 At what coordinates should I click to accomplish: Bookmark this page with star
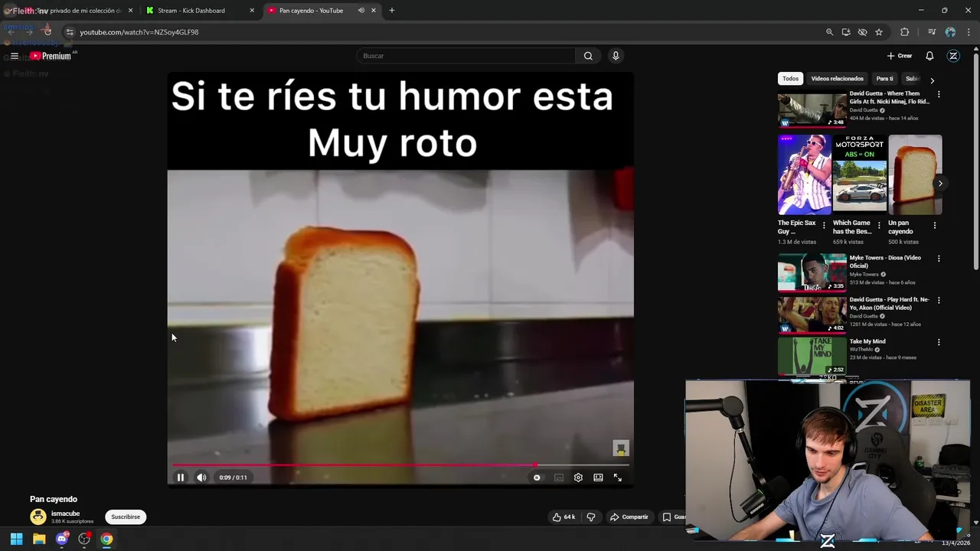click(879, 32)
